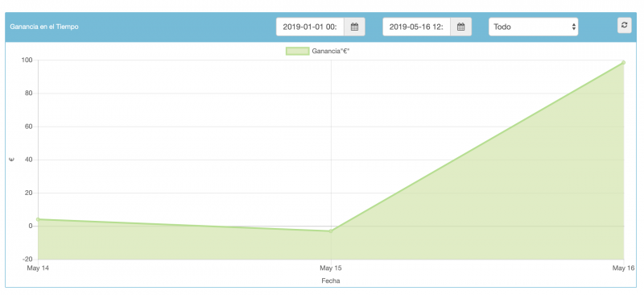
Task: Click the refresh chart button
Action: [x=625, y=25]
